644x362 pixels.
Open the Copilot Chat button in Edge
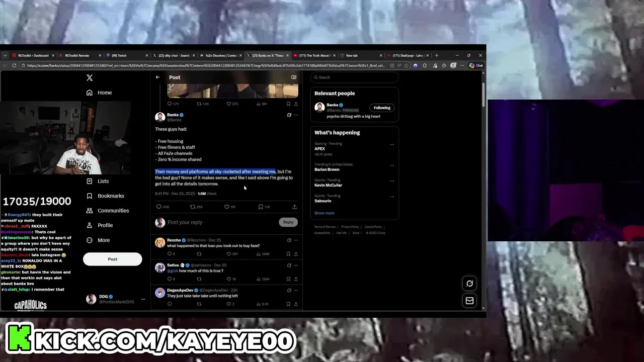click(x=475, y=65)
